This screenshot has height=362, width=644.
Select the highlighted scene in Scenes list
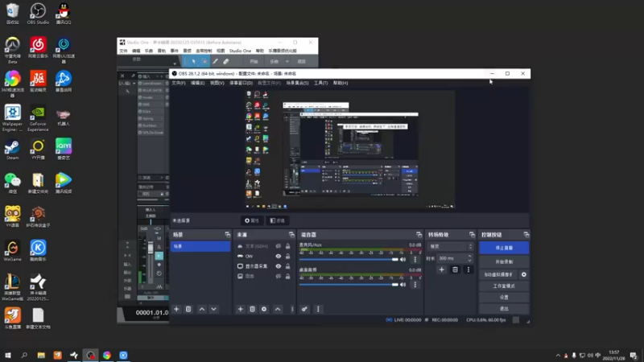coord(200,246)
